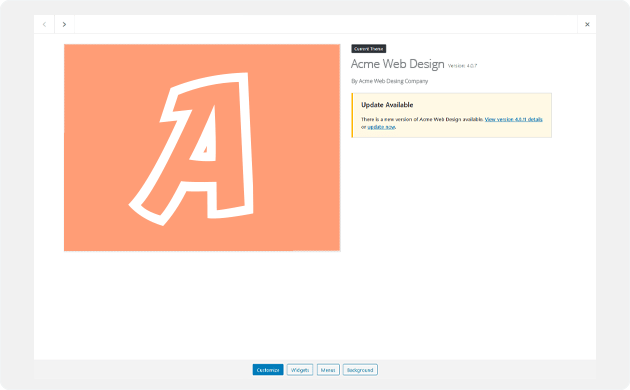Close the theme details overlay
This screenshot has height=390, width=630.
click(587, 25)
